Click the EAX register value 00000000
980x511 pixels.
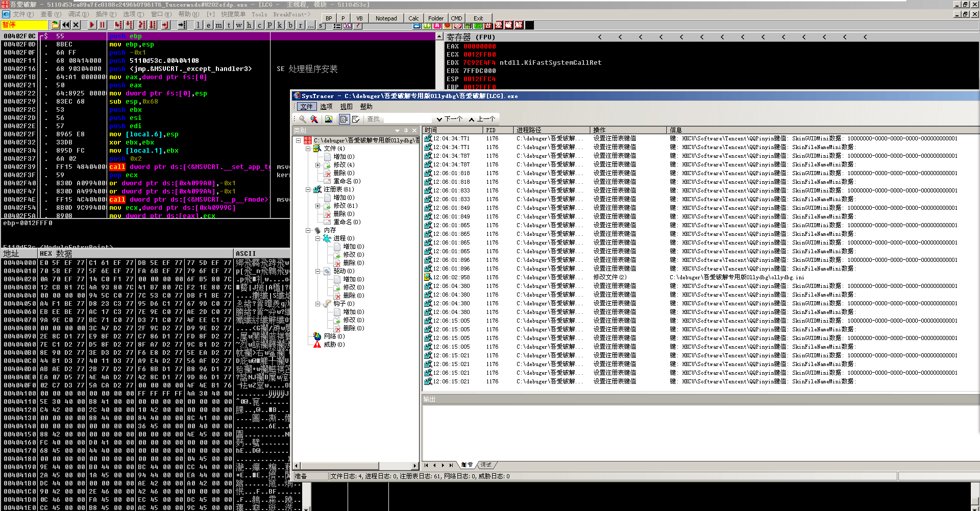(x=480, y=46)
